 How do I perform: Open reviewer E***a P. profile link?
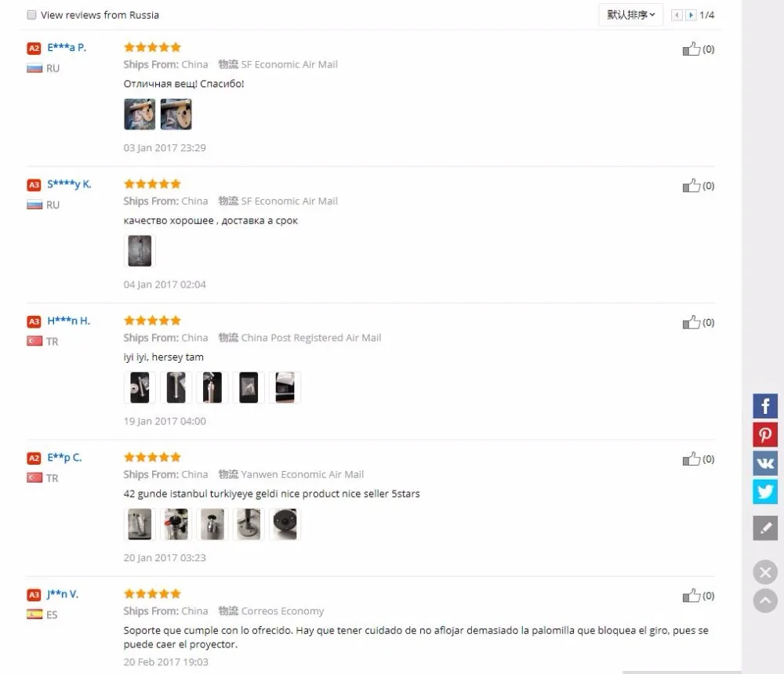tap(67, 48)
